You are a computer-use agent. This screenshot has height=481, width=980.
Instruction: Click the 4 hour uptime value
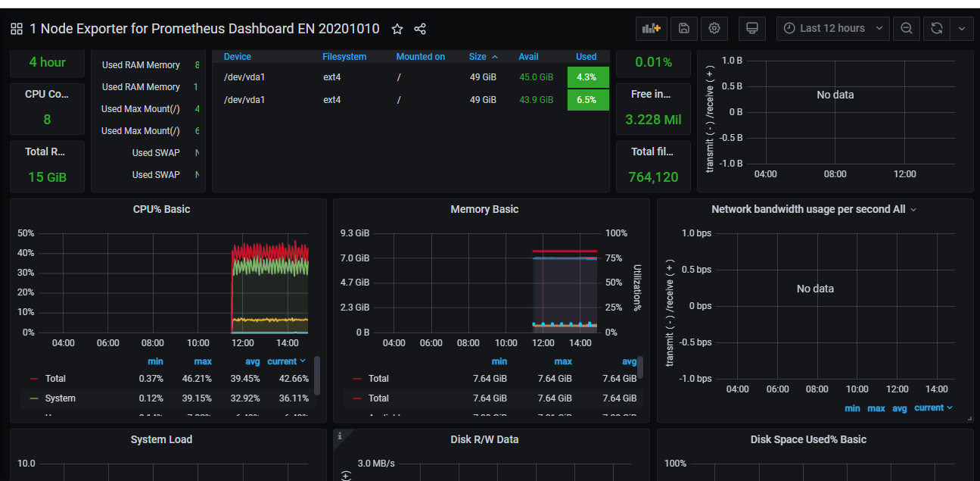tap(48, 62)
